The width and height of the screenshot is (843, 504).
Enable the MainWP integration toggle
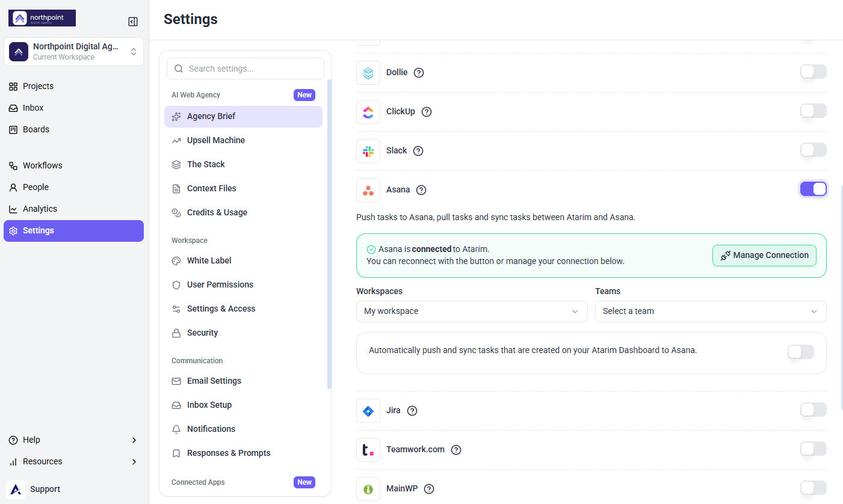point(814,488)
